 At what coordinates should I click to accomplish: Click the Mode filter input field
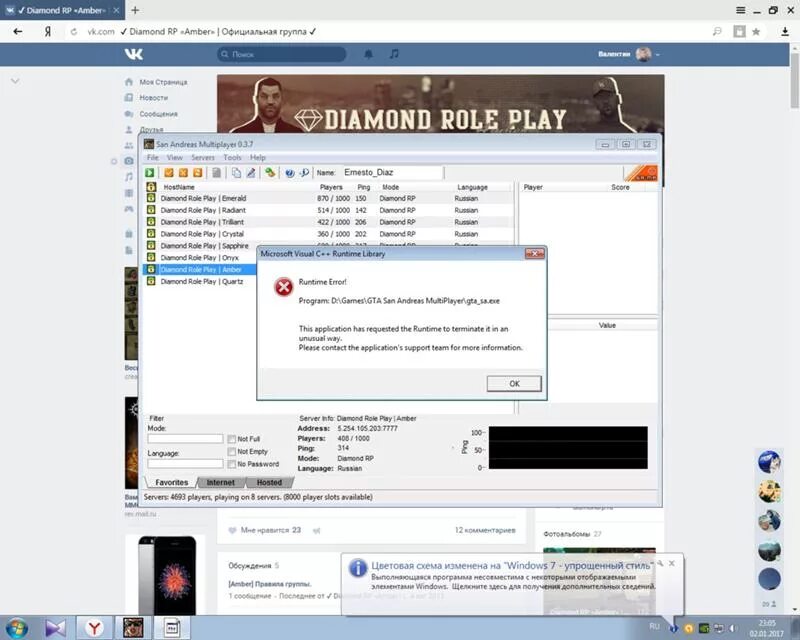pos(185,438)
